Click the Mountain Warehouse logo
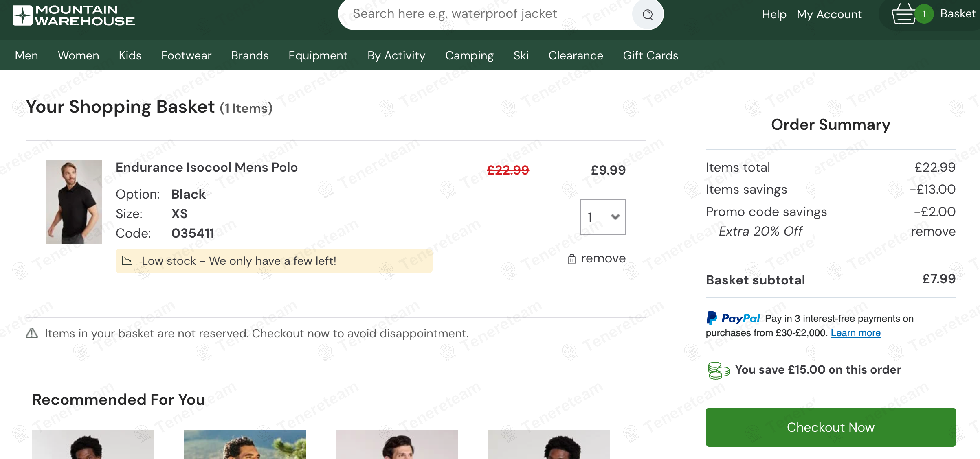This screenshot has height=459, width=980. coord(74,15)
